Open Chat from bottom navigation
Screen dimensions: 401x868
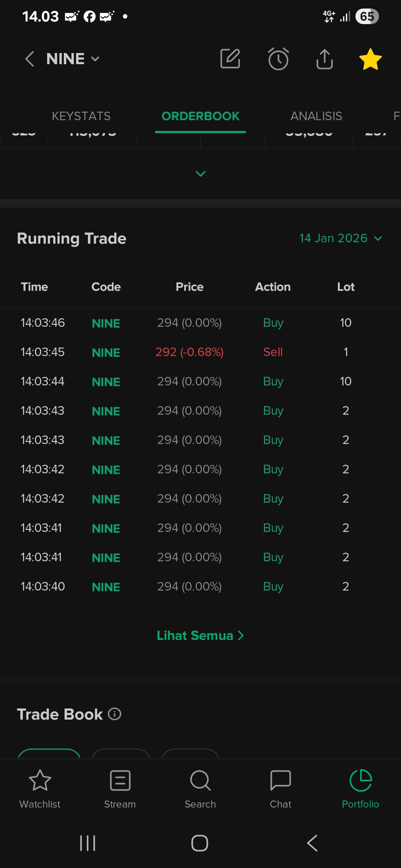280,789
